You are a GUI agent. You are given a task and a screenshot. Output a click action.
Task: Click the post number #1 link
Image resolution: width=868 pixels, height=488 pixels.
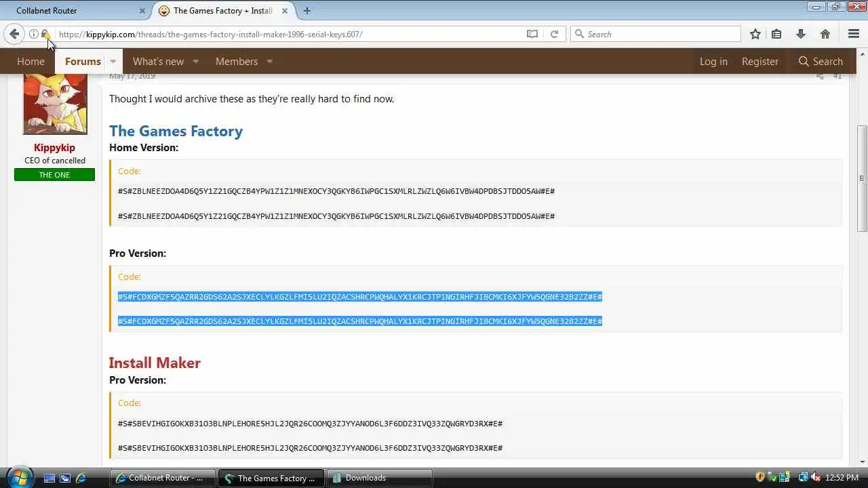(x=837, y=76)
